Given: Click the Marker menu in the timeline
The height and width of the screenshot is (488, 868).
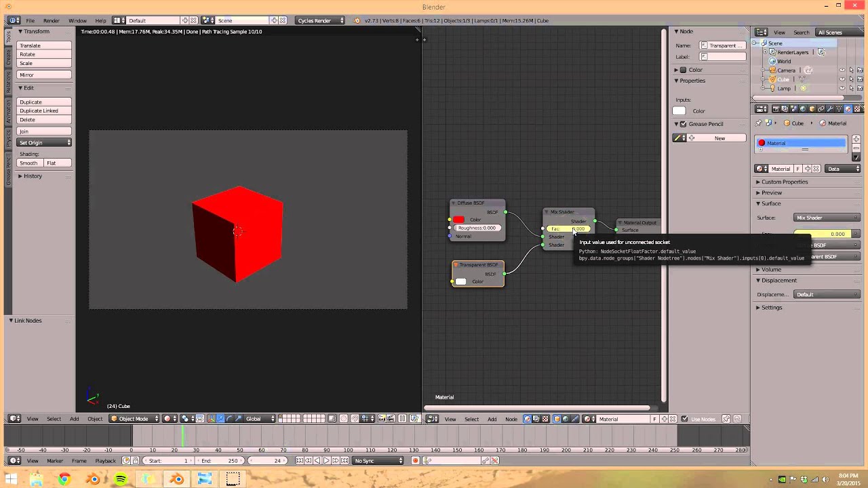Looking at the screenshot, I should tap(57, 461).
